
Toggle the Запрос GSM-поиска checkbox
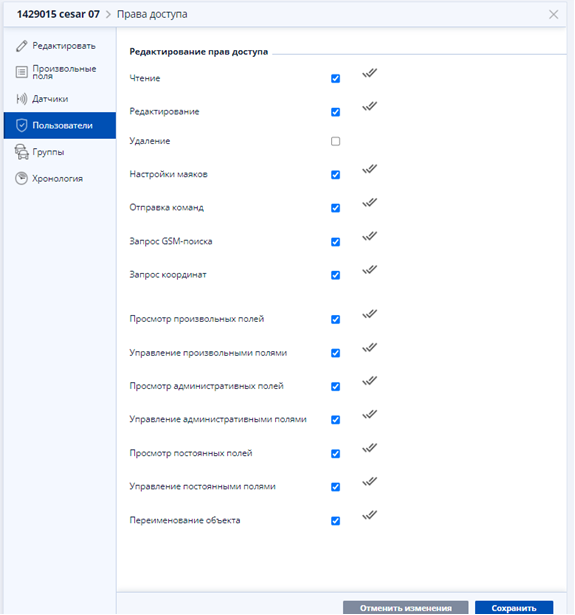point(335,242)
